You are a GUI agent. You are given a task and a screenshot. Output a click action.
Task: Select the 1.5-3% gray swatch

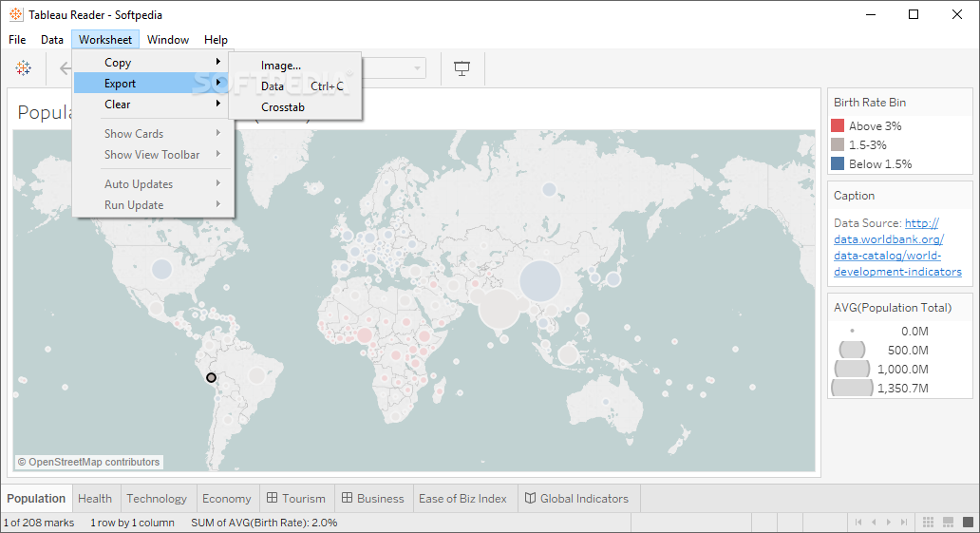838,144
